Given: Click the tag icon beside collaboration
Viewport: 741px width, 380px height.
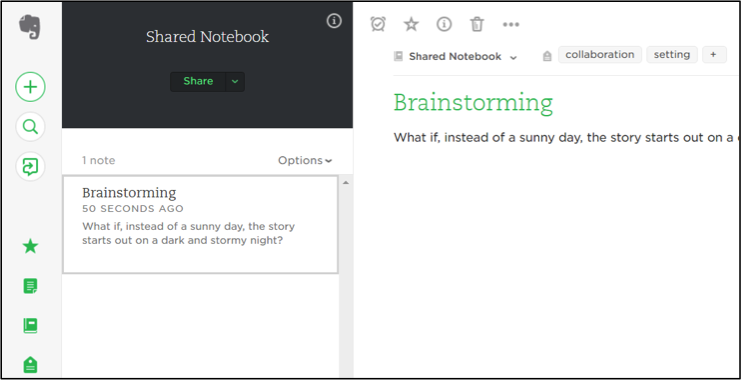Looking at the screenshot, I should (547, 57).
